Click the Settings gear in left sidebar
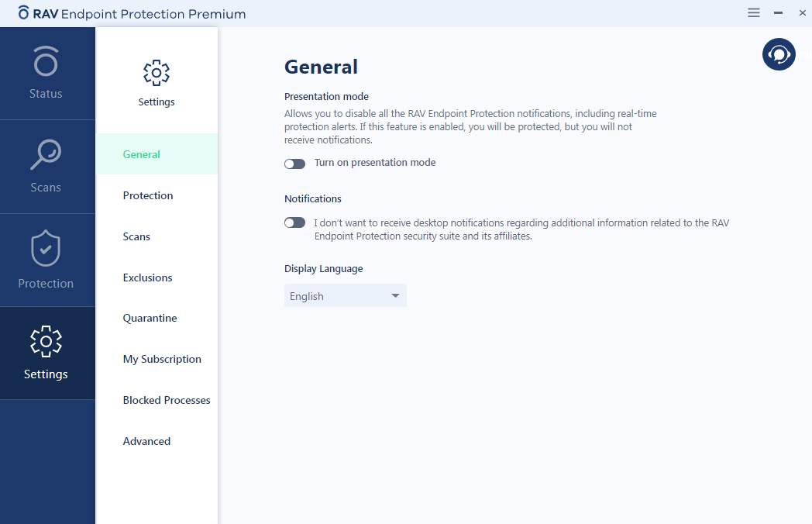Screen dimensions: 812x524 pos(46,342)
